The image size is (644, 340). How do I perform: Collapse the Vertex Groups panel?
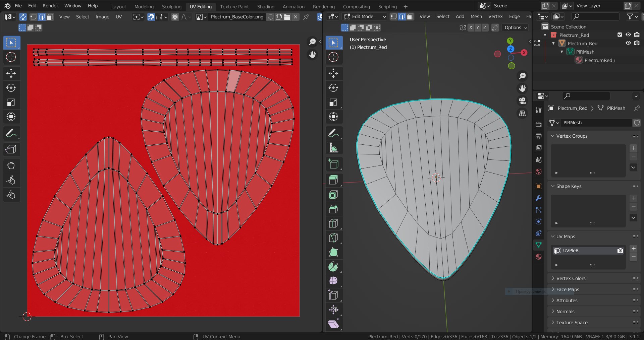[x=553, y=136]
